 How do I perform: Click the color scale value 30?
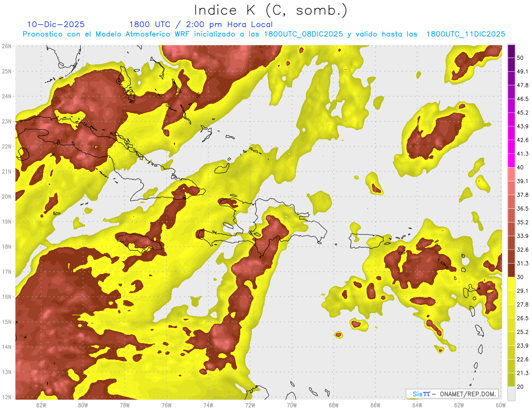click(520, 277)
